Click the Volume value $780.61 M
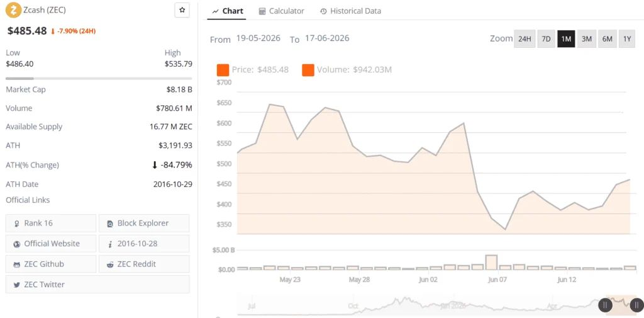 [174, 108]
